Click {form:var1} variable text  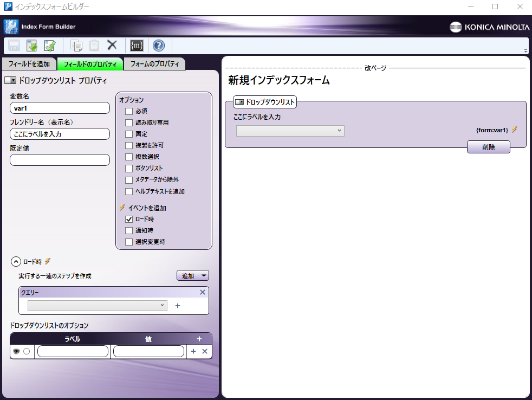492,130
